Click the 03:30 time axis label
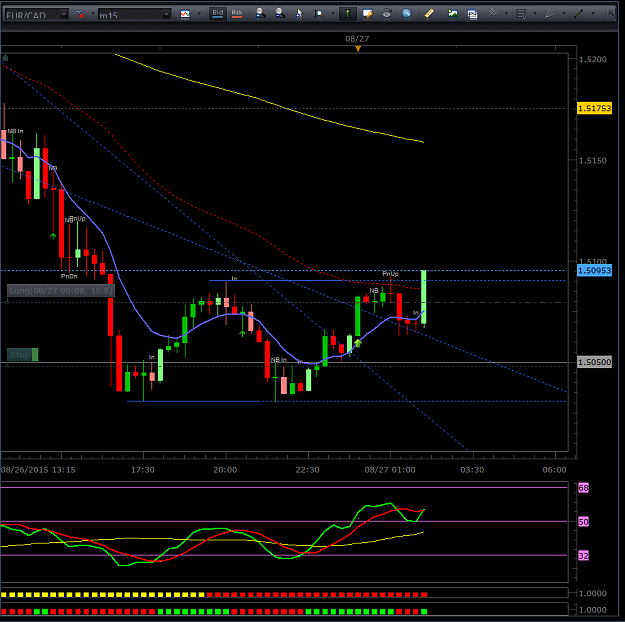 [x=472, y=470]
